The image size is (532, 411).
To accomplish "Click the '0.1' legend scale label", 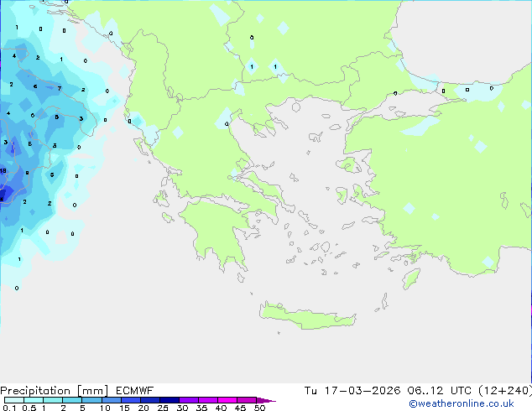I will point(9,408).
